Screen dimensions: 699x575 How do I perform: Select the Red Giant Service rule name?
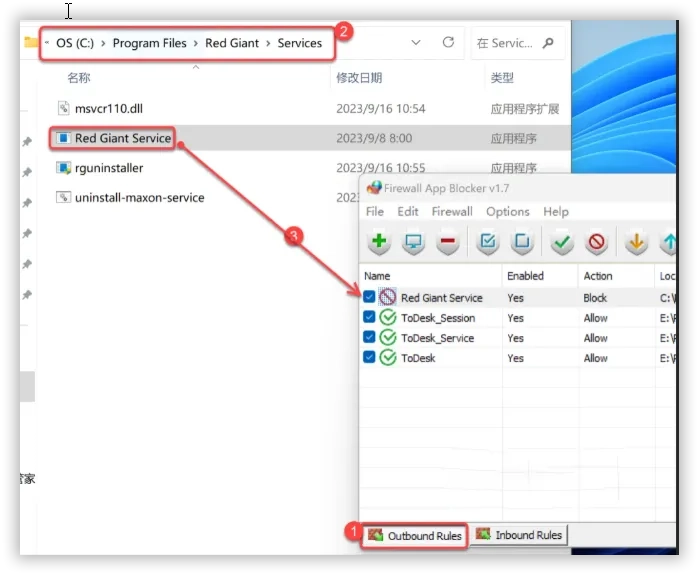tap(441, 298)
